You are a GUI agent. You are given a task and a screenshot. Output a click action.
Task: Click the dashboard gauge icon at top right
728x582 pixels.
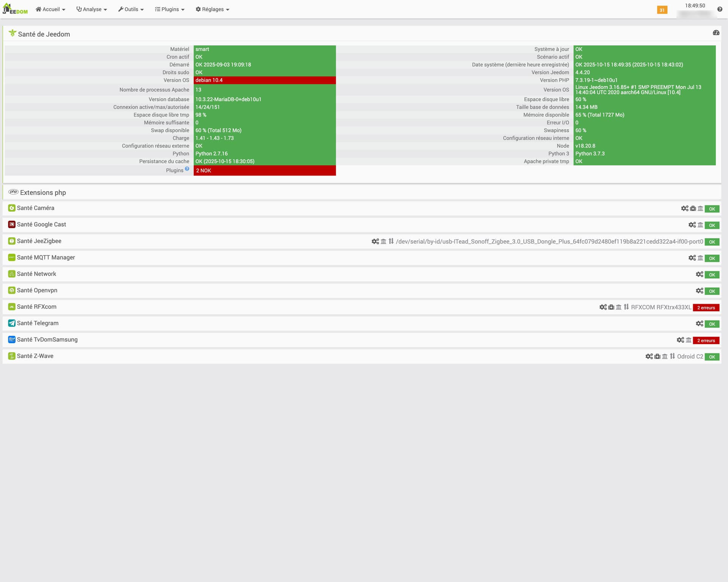click(x=716, y=33)
